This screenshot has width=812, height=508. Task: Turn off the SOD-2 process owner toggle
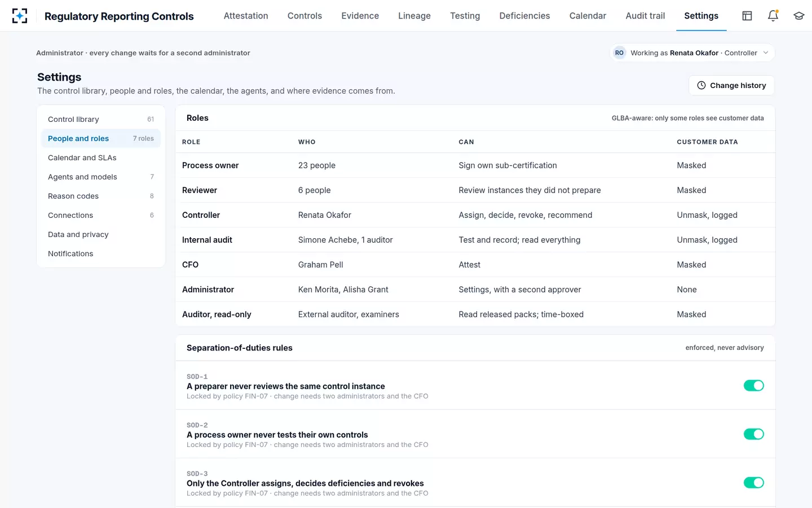tap(754, 434)
